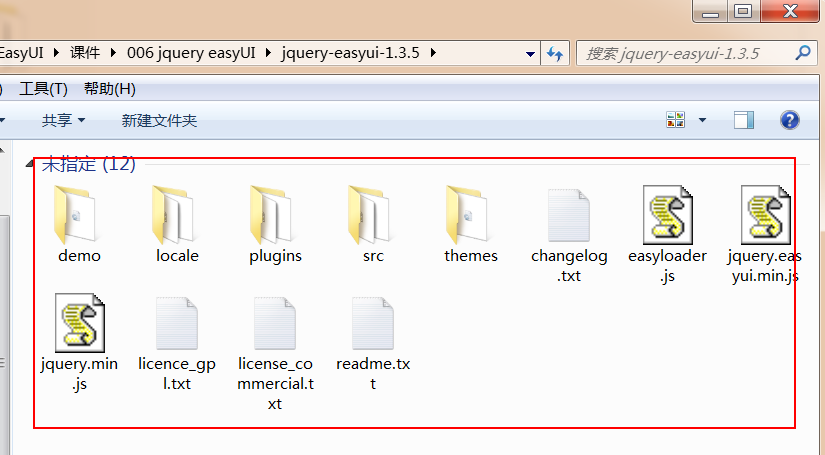Go to 课件 in the breadcrumb

(x=85, y=53)
